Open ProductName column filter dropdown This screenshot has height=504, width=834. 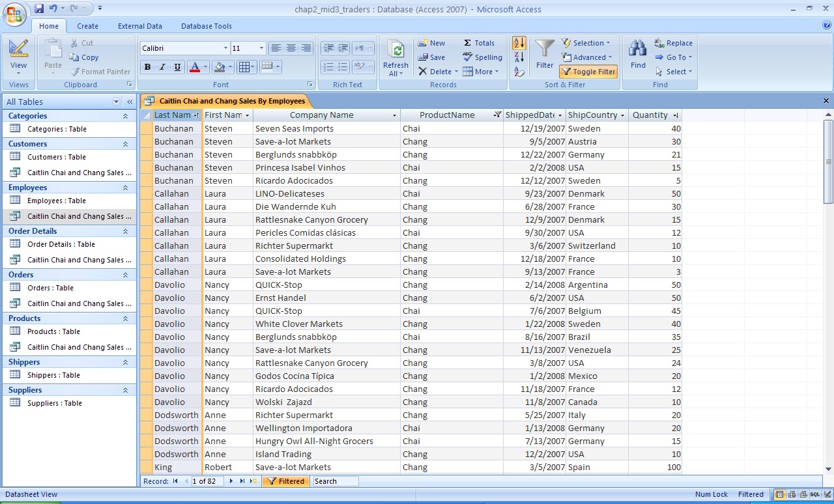497,115
